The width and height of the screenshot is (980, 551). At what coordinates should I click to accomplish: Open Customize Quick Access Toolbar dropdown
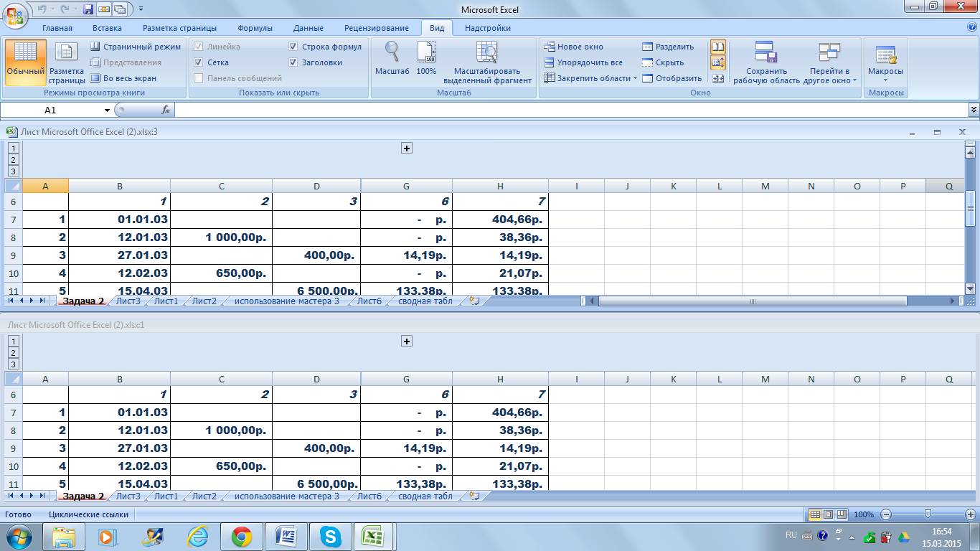pos(141,9)
